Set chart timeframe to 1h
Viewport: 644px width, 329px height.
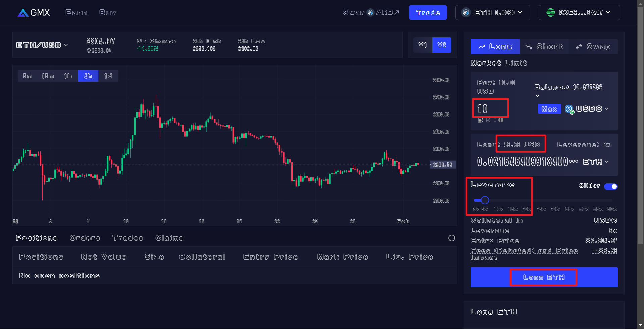pyautogui.click(x=68, y=76)
